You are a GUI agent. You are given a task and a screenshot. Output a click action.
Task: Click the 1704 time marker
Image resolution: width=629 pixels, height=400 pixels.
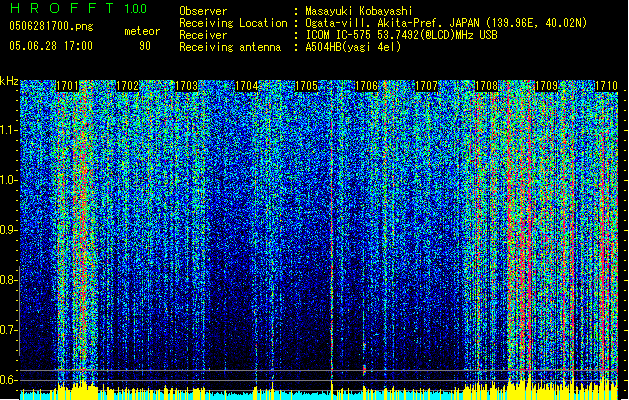(247, 86)
